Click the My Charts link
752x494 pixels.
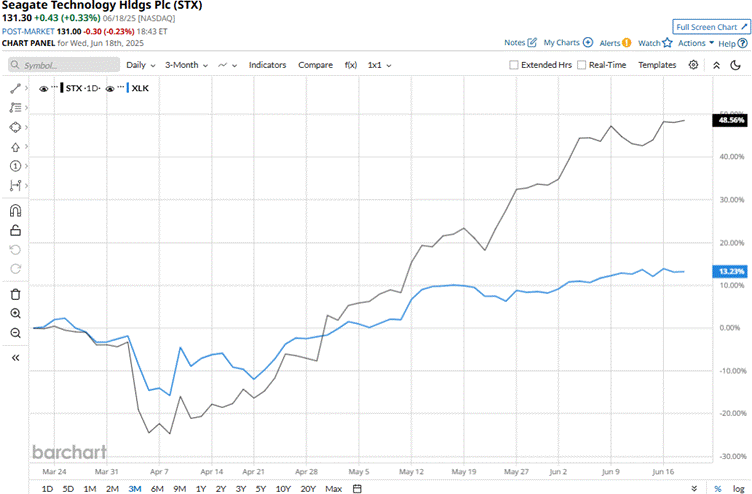pyautogui.click(x=562, y=43)
